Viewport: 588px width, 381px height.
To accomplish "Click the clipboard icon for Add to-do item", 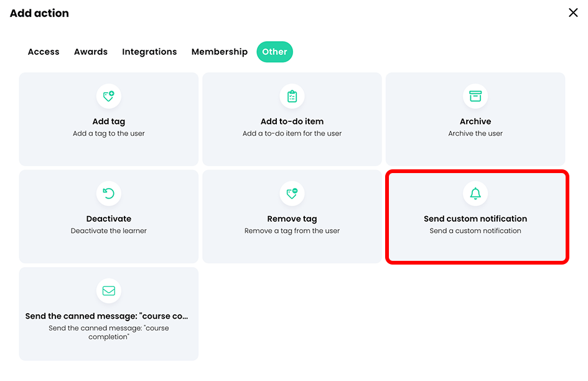I will [292, 96].
